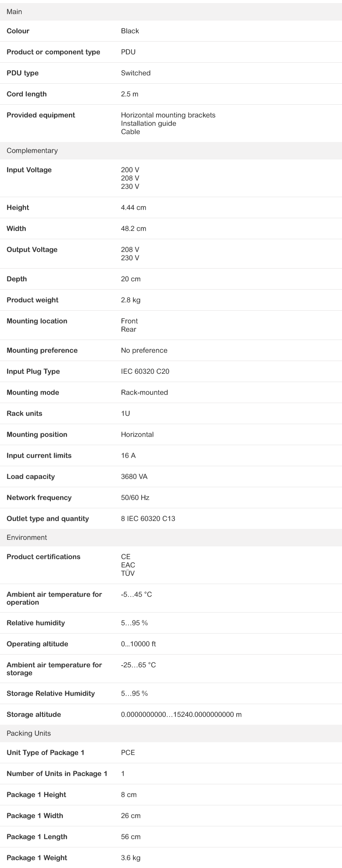This screenshot has height=868, width=342.
Task: Select the Operating altitude label
Action: [37, 644]
